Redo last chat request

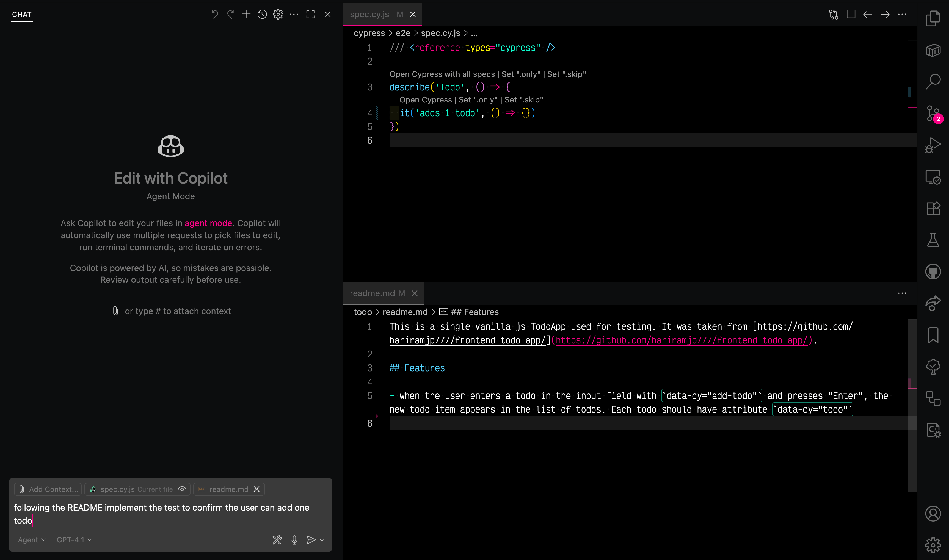(230, 14)
